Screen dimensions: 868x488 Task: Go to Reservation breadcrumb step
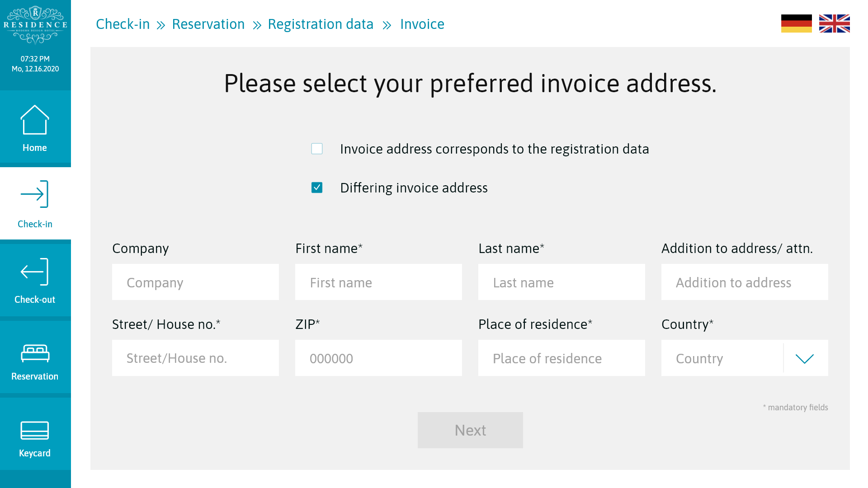coord(208,24)
